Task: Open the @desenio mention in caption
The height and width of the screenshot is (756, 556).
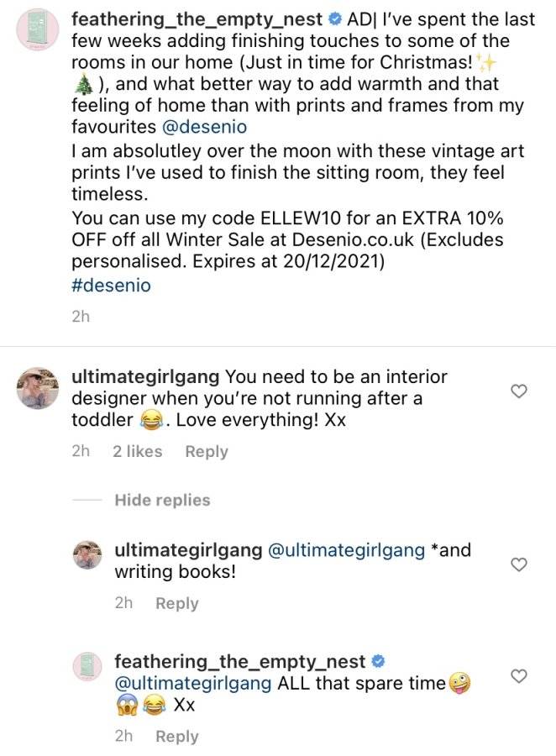Action: point(205,127)
